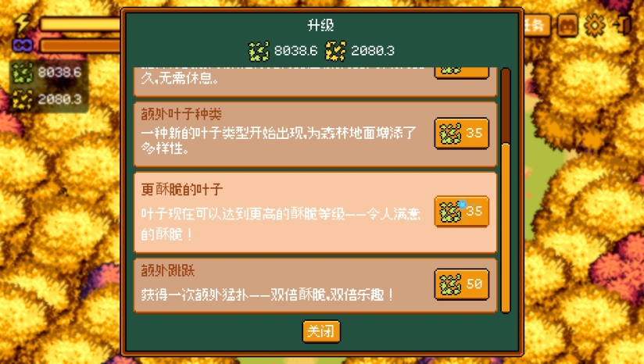Buy 额外叶子种类 upgrade for 35 leaves
The image size is (644, 364).
[x=462, y=134]
